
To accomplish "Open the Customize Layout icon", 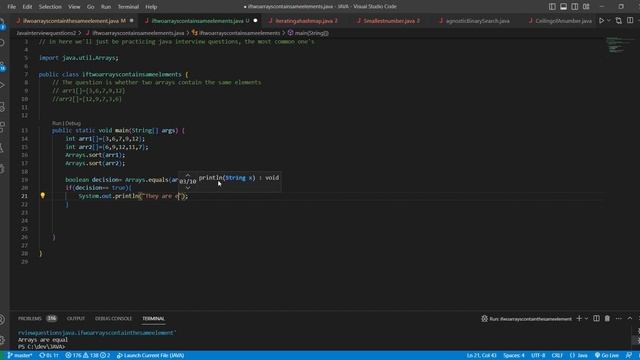I will click(x=586, y=7).
